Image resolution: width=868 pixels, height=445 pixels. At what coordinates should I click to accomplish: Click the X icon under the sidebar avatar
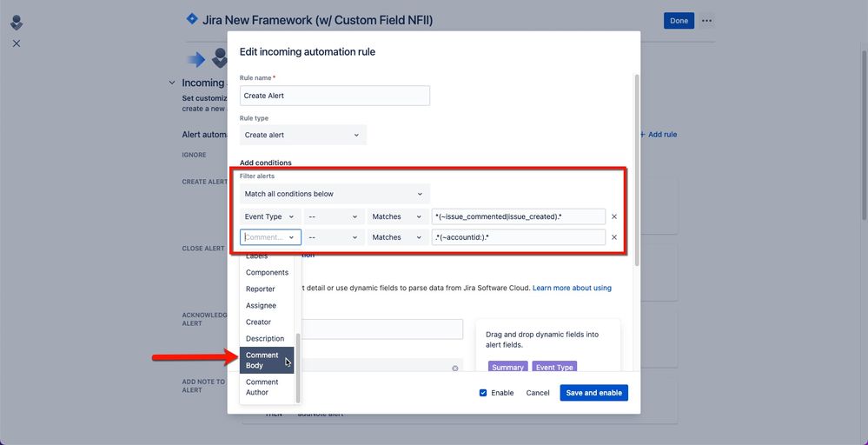pyautogui.click(x=16, y=43)
